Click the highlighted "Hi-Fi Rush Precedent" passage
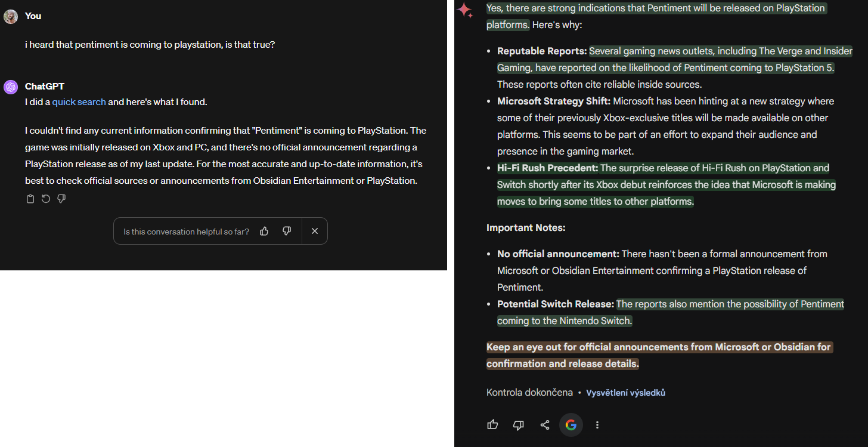This screenshot has width=868, height=447. (x=666, y=185)
